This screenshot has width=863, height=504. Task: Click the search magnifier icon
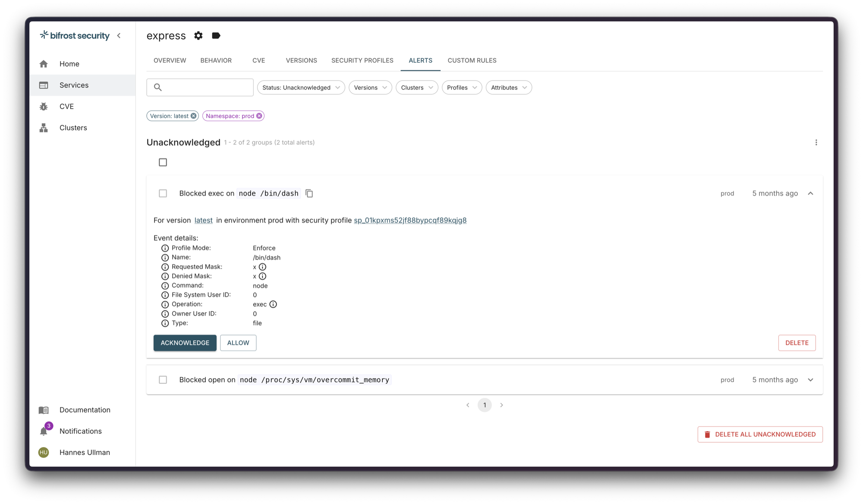(158, 88)
